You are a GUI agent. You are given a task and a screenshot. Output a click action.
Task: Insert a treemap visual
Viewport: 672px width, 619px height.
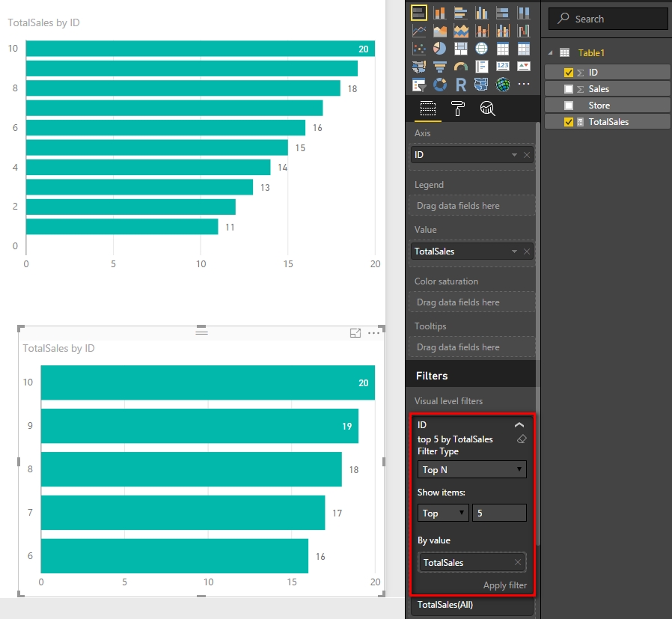coord(461,49)
